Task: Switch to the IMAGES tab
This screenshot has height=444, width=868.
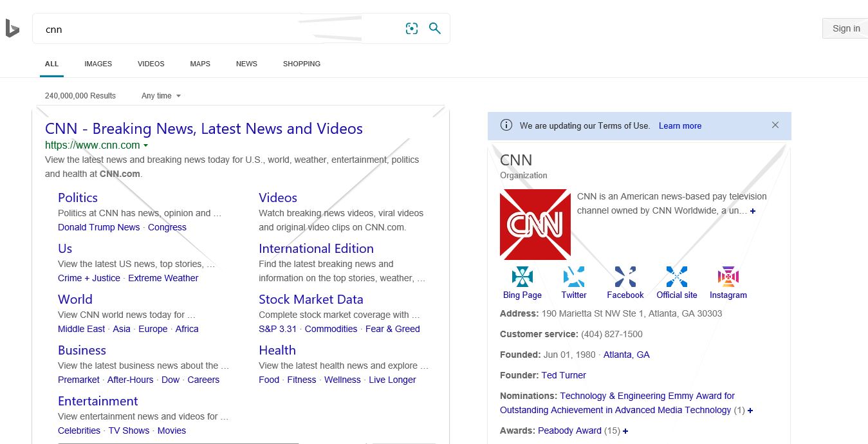Action: [x=98, y=64]
